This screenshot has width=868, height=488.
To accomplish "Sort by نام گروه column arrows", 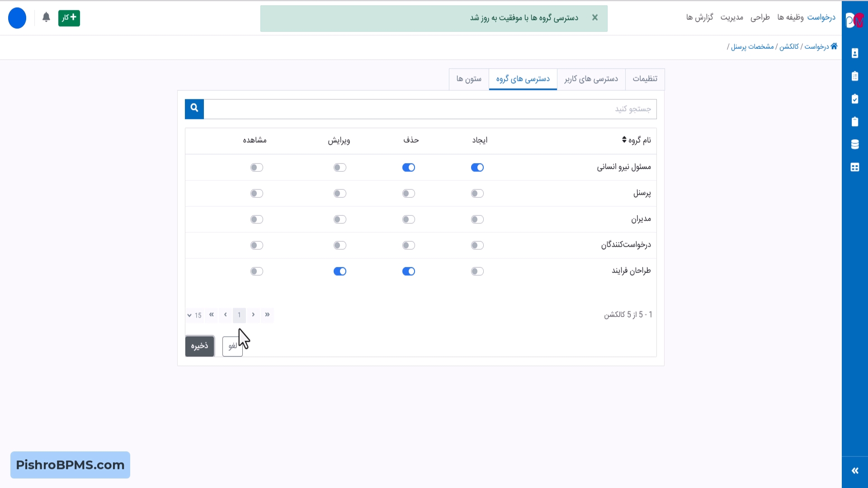I will (x=624, y=140).
